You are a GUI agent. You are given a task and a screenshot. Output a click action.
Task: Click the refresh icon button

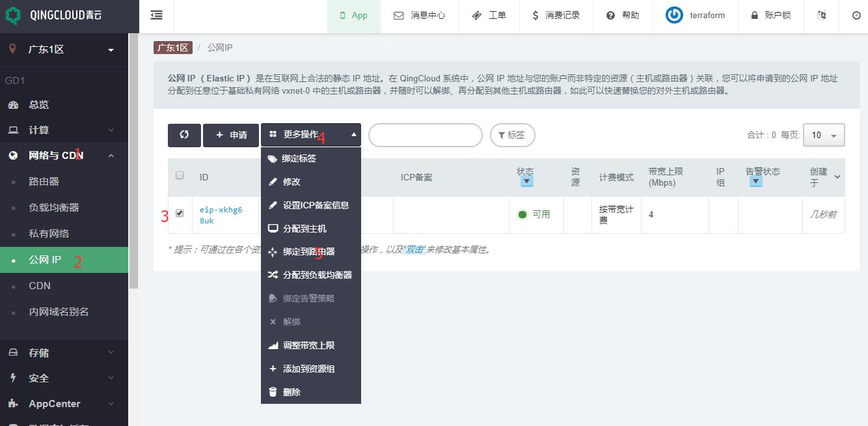click(x=184, y=135)
